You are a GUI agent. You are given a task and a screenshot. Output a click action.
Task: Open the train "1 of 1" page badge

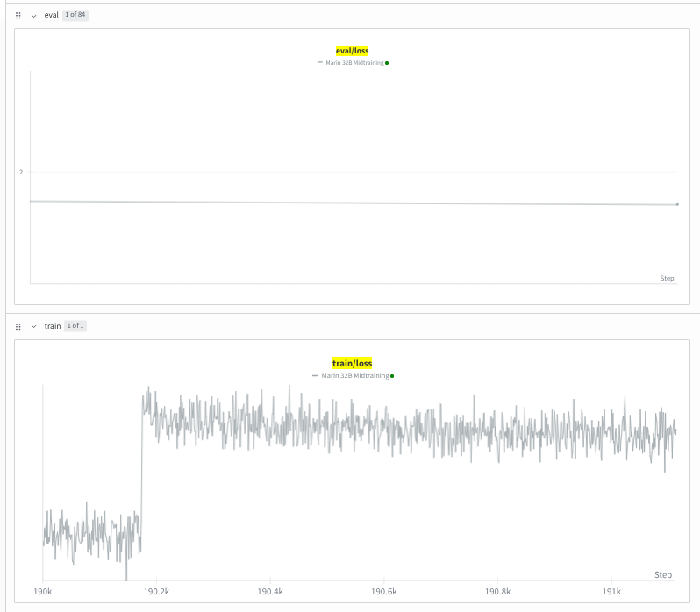(76, 326)
